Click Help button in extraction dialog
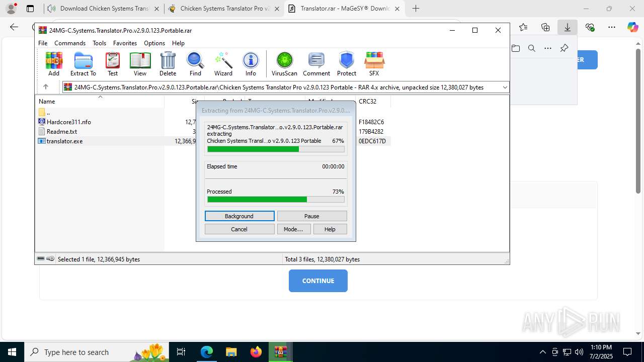This screenshot has width=644, height=362. [330, 229]
